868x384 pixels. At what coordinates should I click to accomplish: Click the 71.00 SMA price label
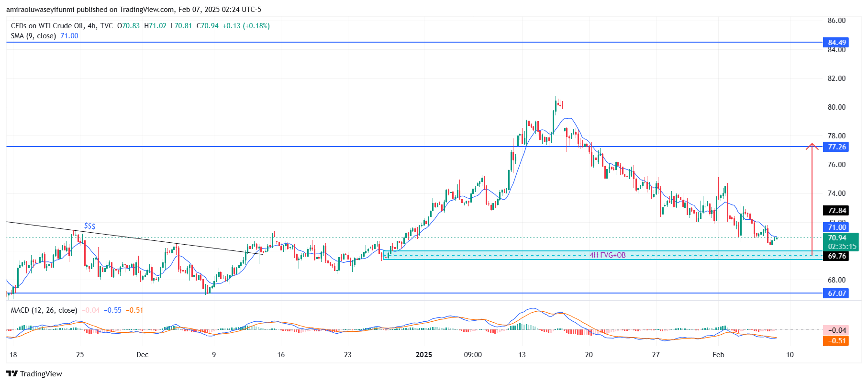(x=835, y=227)
